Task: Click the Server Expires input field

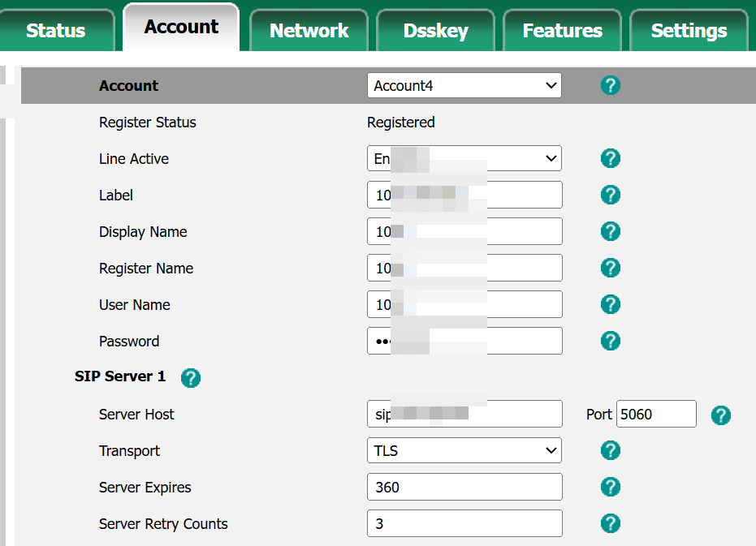Action: 464,487
